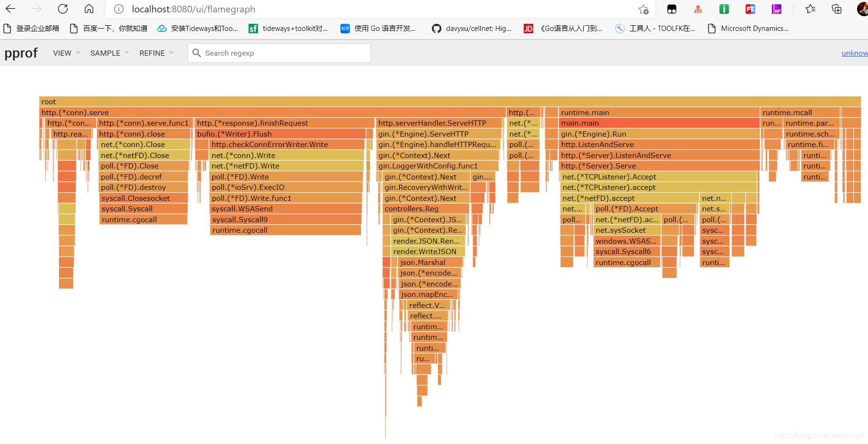The width and height of the screenshot is (868, 444).
Task: Click the Search regexp field
Action: (x=279, y=53)
